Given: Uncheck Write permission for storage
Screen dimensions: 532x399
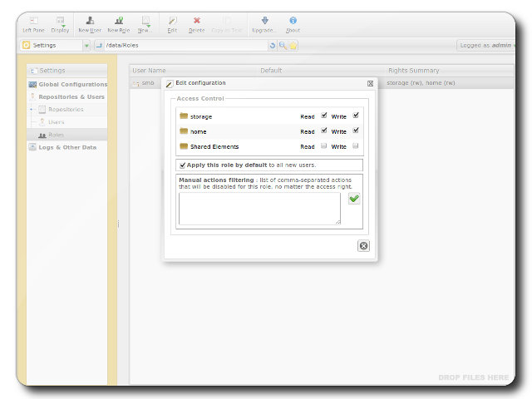Looking at the screenshot, I should [x=356, y=116].
